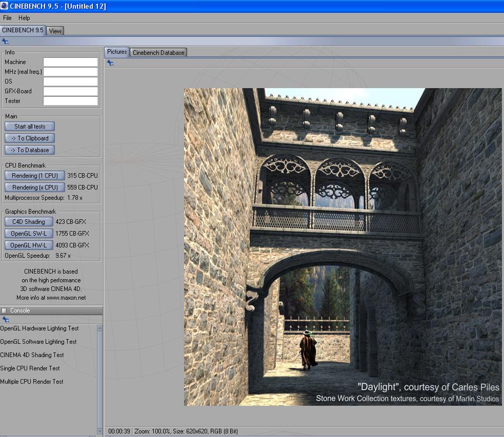504x437 pixels.
Task: Open the Help menu
Action: point(24,18)
